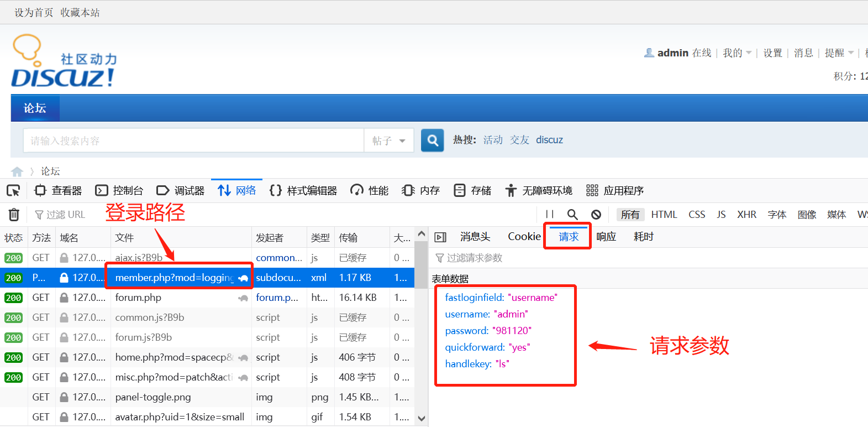Viewport: 868px width, 427px height.
Task: Open the 论坛 forum nav tab
Action: pyautogui.click(x=35, y=108)
